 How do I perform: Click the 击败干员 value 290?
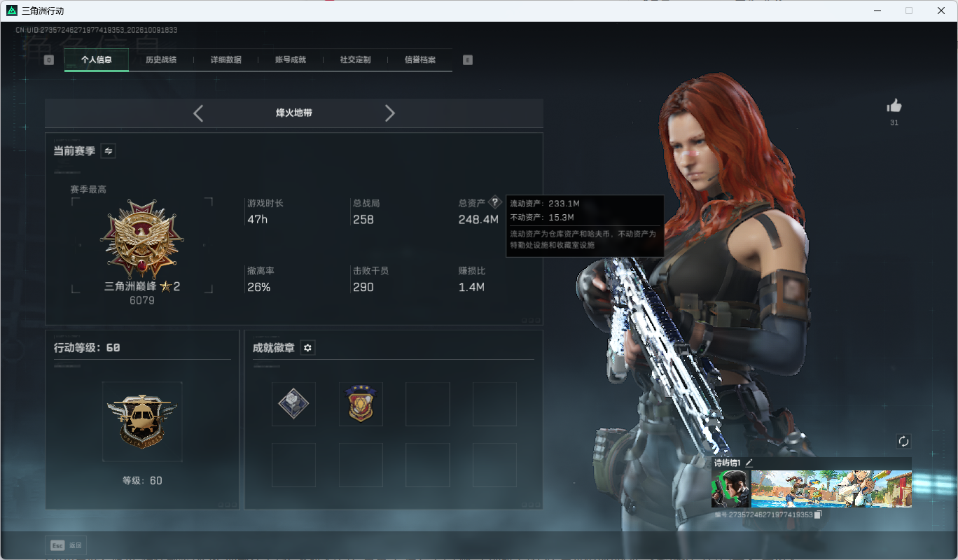tap(363, 288)
